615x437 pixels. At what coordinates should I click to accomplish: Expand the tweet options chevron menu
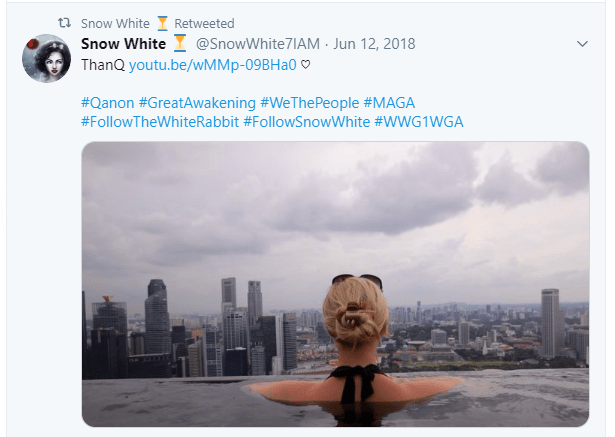[x=583, y=45]
